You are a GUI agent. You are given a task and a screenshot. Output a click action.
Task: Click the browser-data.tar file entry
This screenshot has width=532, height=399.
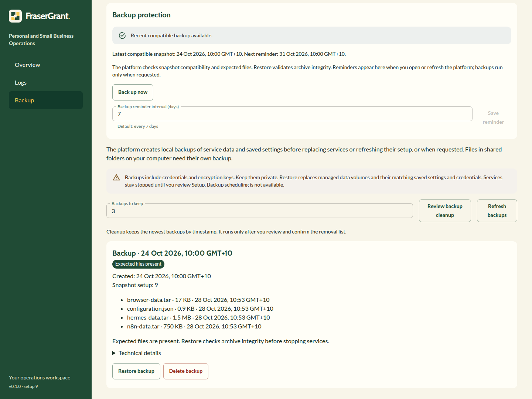click(198, 300)
